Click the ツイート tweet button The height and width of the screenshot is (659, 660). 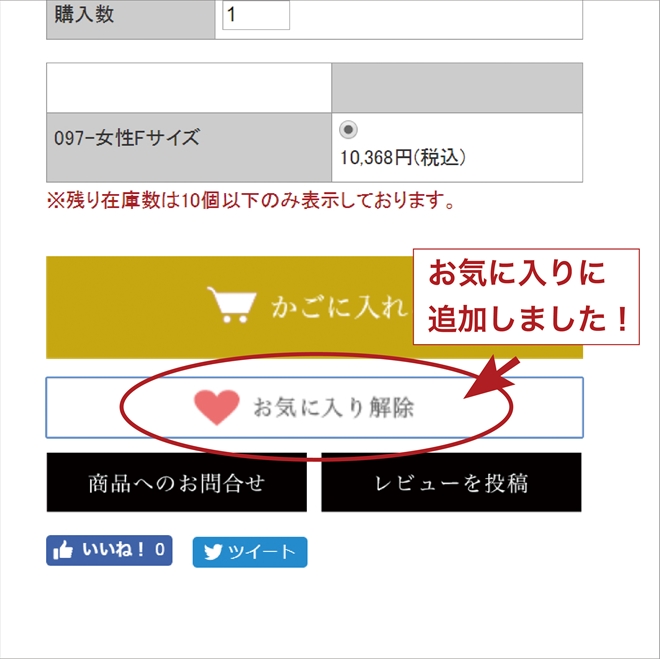tap(250, 552)
